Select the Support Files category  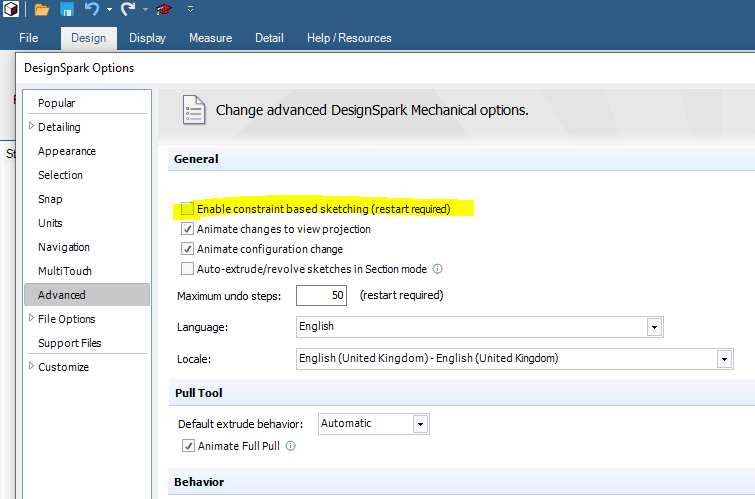click(x=69, y=343)
